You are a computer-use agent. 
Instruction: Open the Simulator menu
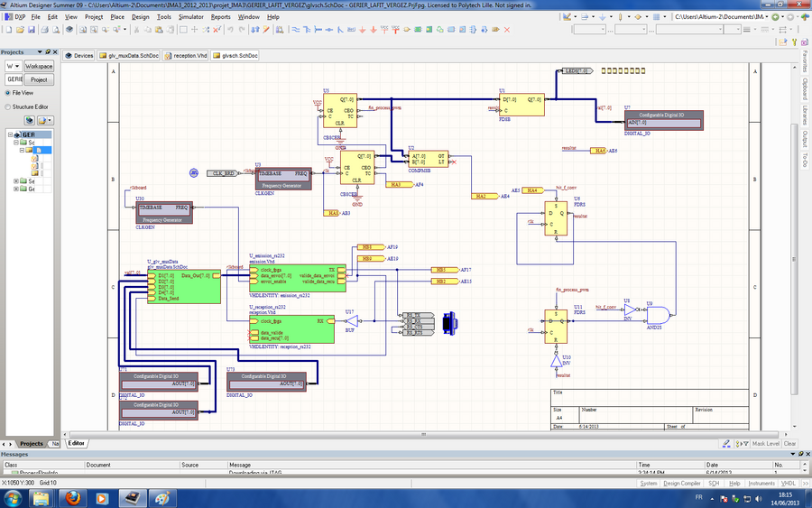pos(190,16)
